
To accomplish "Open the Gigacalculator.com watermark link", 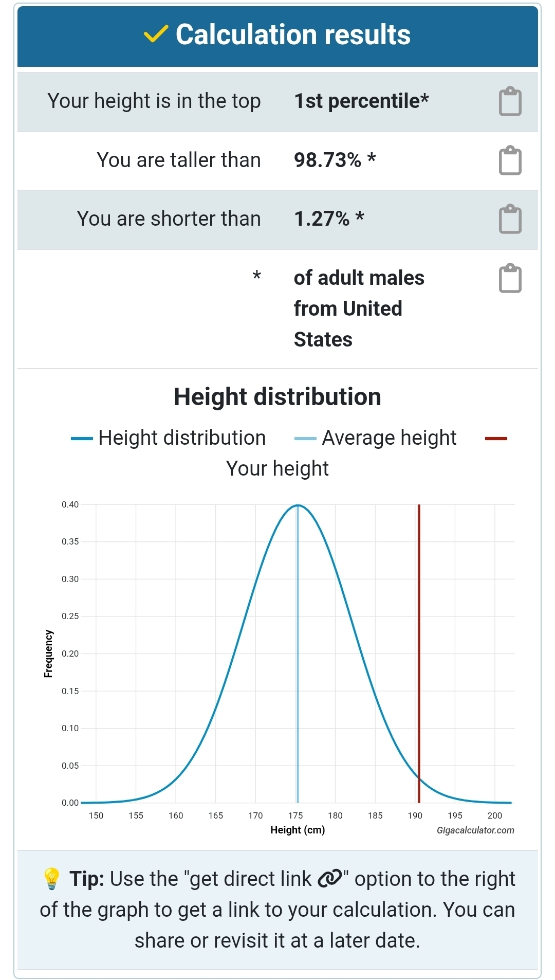I will pos(475,830).
